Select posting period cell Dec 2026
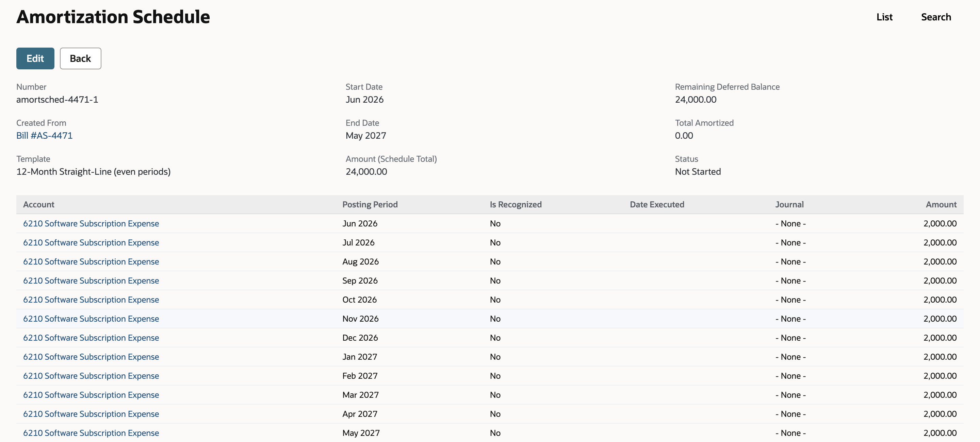The height and width of the screenshot is (442, 980). (x=360, y=338)
